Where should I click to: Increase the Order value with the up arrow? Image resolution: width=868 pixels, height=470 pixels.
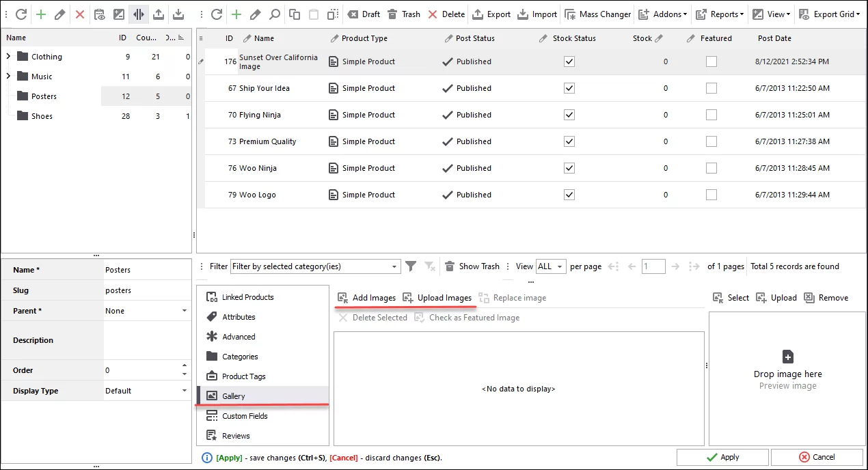[184, 366]
